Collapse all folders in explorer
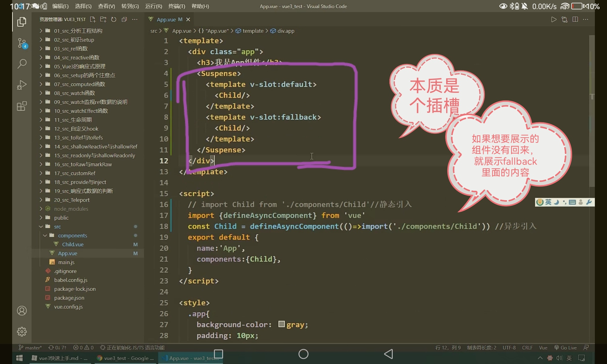This screenshot has height=364, width=607. point(124,19)
